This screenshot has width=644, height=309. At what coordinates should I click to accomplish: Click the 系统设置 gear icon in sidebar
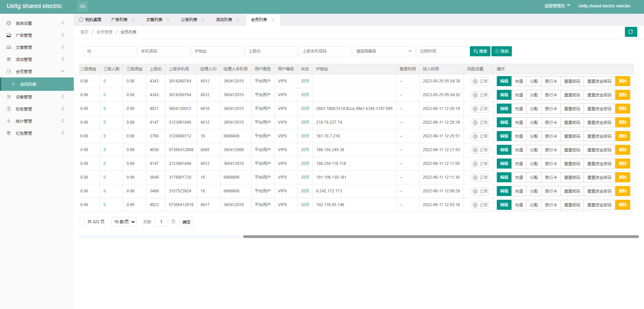point(9,23)
